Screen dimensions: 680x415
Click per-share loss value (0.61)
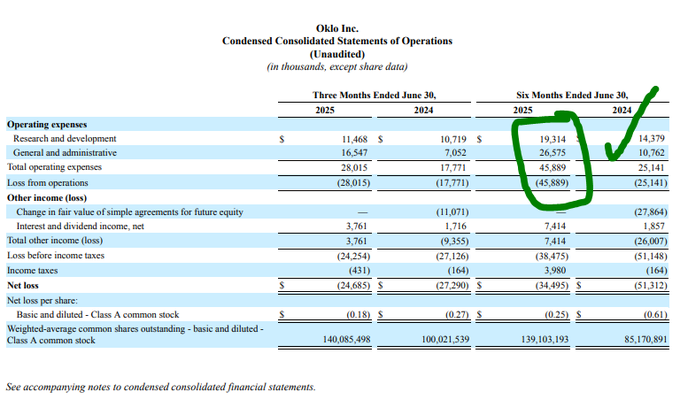(655, 315)
